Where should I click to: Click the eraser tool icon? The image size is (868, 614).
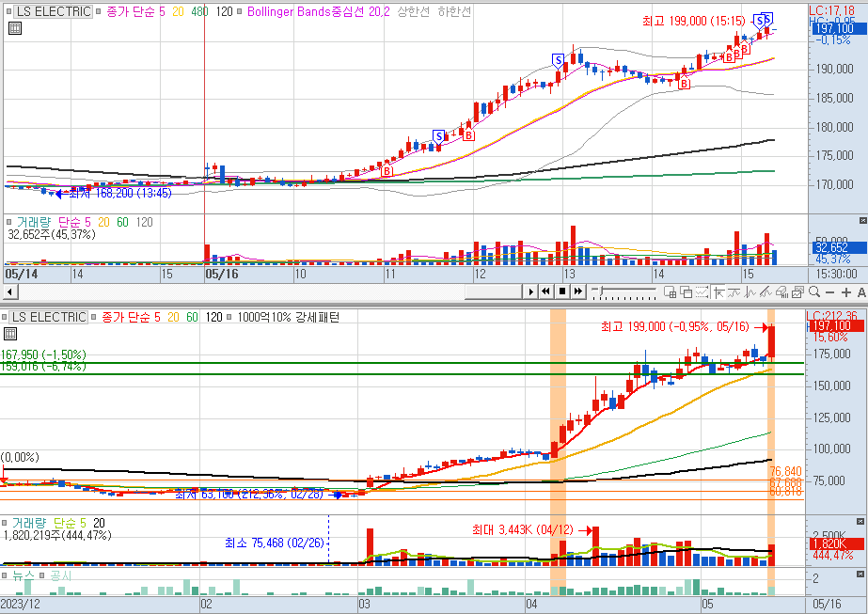click(781, 291)
